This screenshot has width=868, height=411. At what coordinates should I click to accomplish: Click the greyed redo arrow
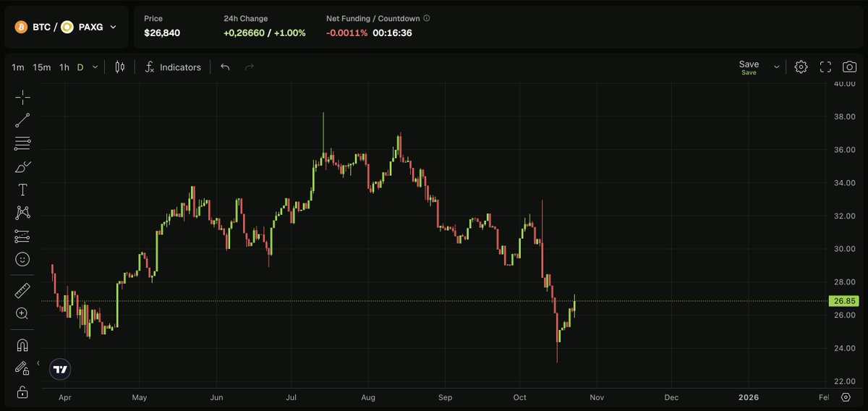250,67
